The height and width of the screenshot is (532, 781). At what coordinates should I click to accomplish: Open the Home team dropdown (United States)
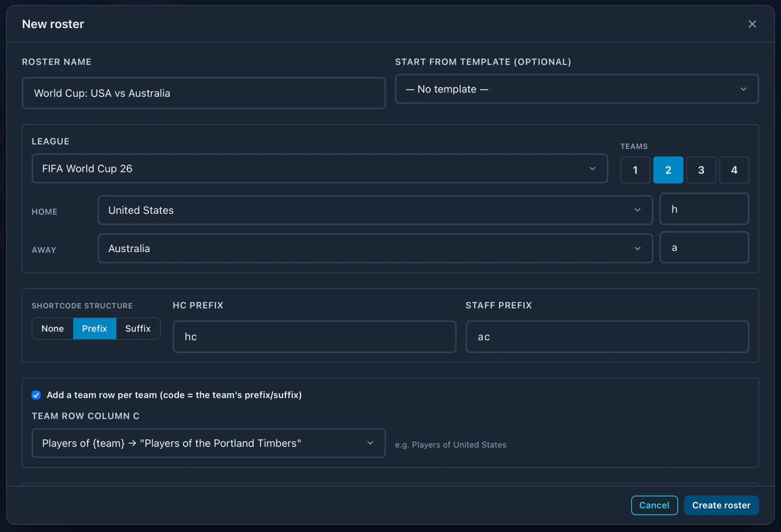[x=375, y=210]
